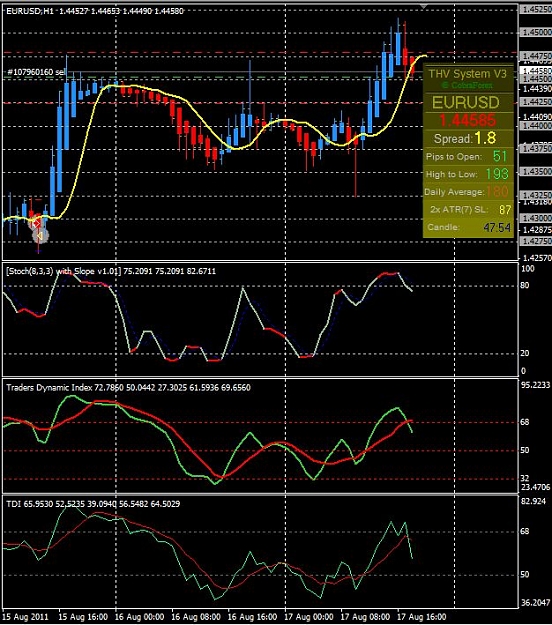Click the '© CobraForex' credit text

467,85
